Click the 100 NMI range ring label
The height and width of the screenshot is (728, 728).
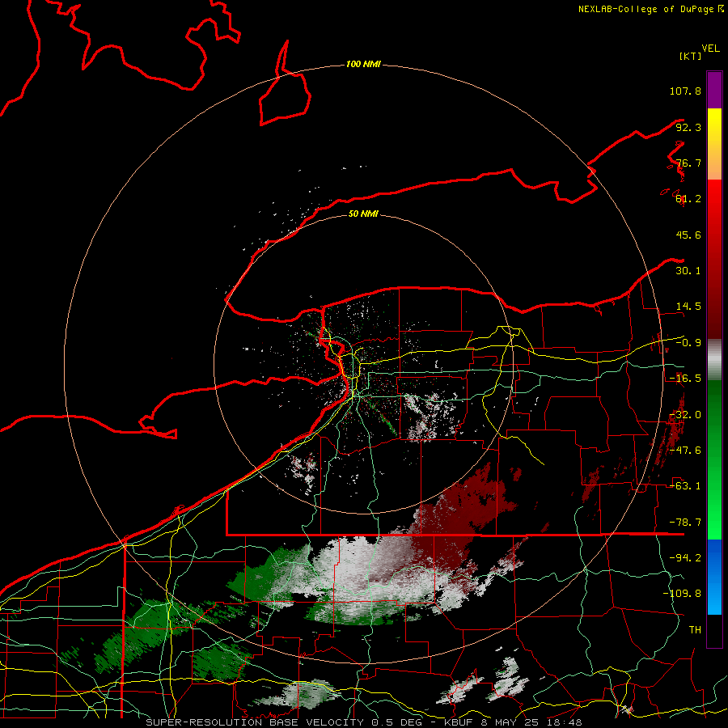(363, 64)
